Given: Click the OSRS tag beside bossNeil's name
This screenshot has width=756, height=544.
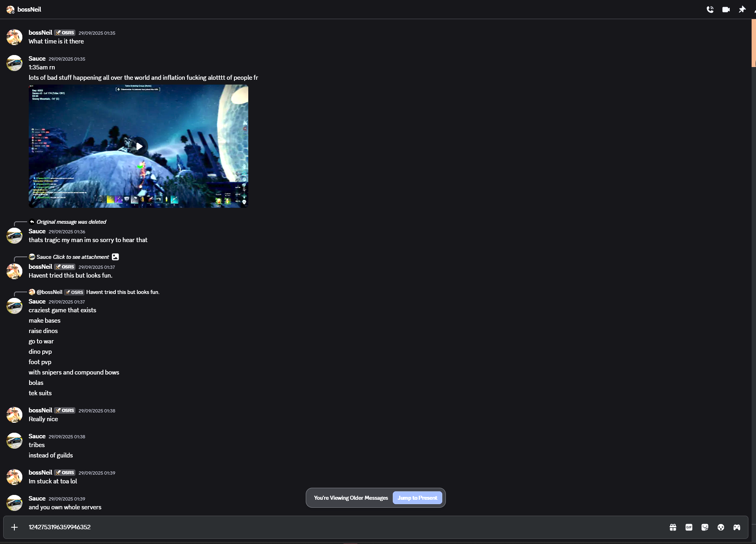Looking at the screenshot, I should (65, 33).
